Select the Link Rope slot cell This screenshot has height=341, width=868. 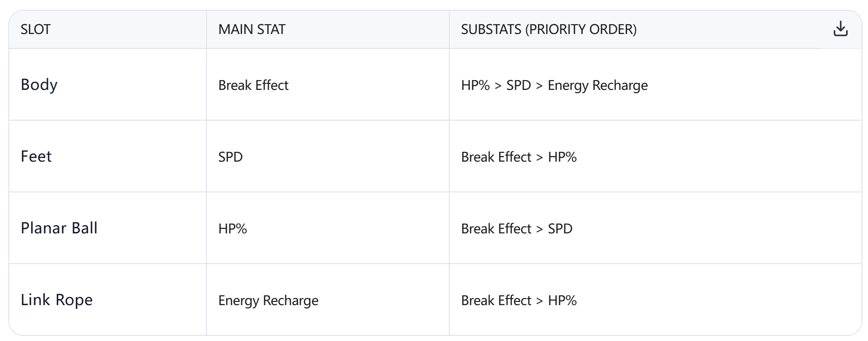click(56, 300)
